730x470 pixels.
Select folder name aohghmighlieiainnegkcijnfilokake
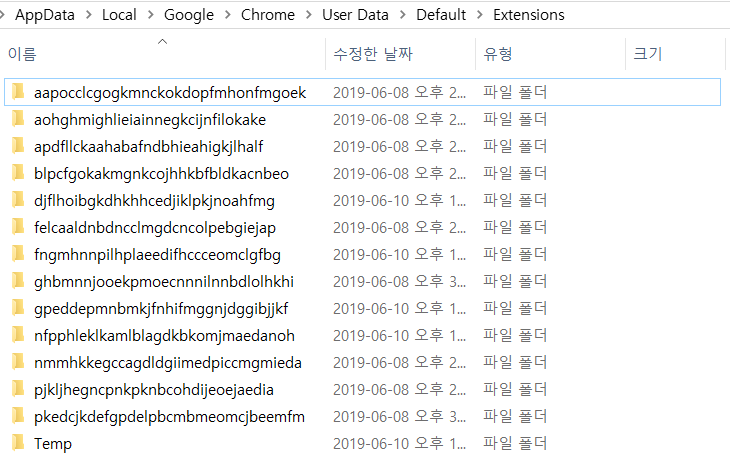[x=150, y=120]
